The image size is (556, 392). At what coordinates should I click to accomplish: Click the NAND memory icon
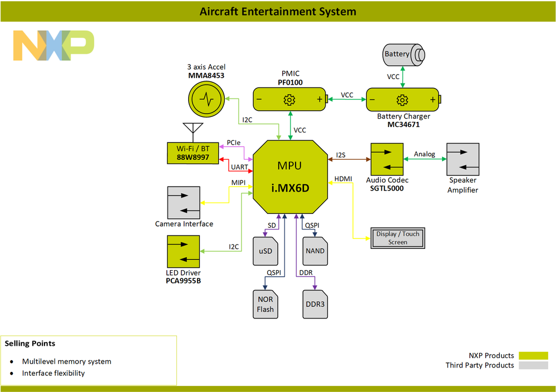click(x=315, y=251)
